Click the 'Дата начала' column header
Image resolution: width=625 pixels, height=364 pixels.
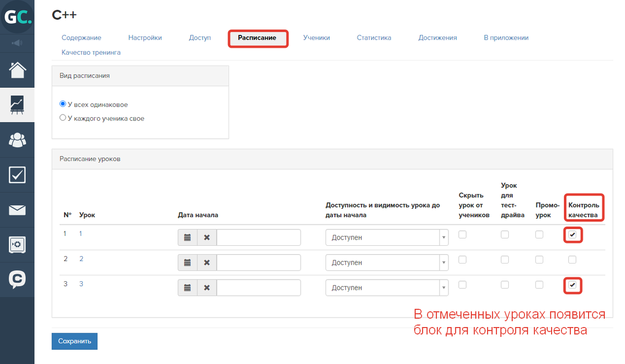pyautogui.click(x=198, y=215)
